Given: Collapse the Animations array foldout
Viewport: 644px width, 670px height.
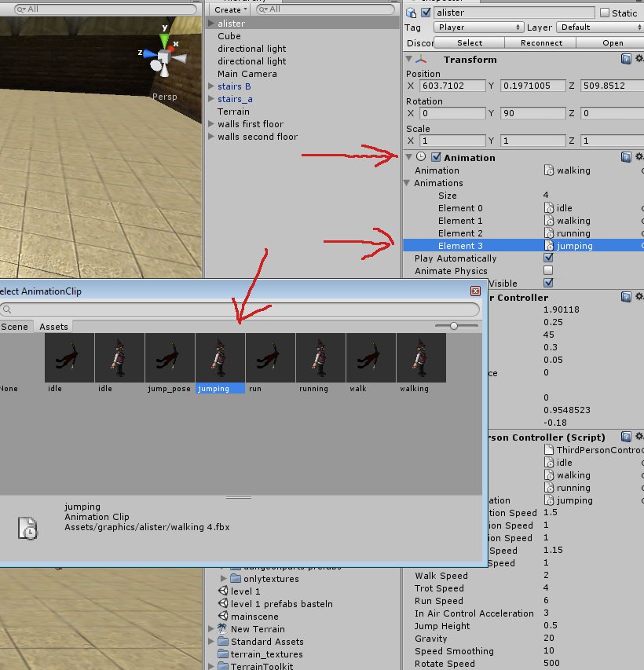Looking at the screenshot, I should (408, 183).
